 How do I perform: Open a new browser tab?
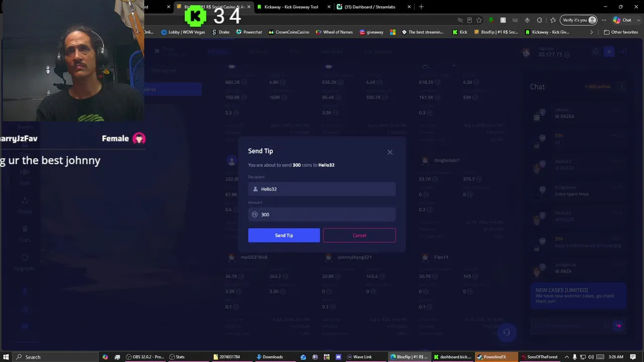tap(421, 7)
